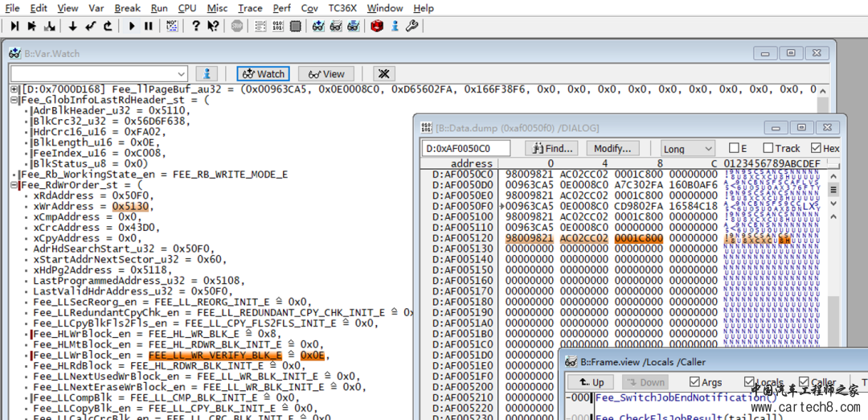Click the Frame.view window title icon
The height and width of the screenshot is (420, 868).
click(x=571, y=362)
